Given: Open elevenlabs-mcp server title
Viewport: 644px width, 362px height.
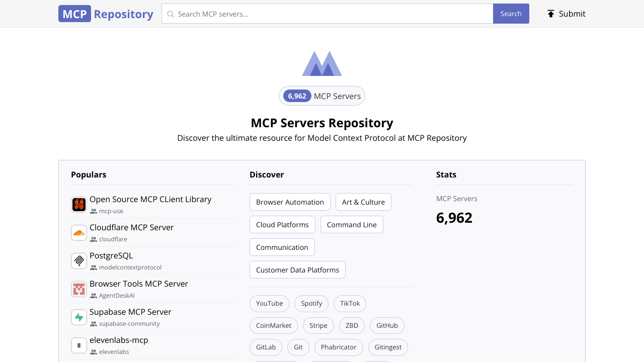Looking at the screenshot, I should [x=119, y=340].
